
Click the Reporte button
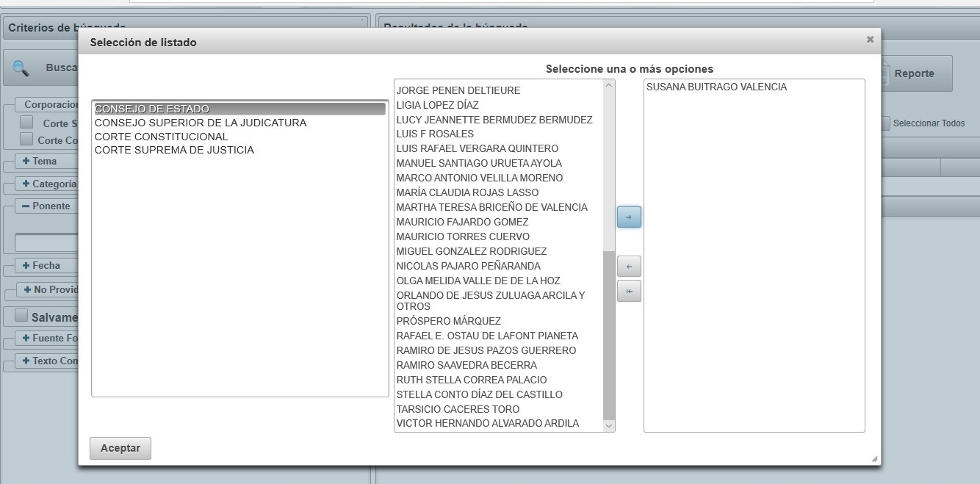tap(914, 73)
